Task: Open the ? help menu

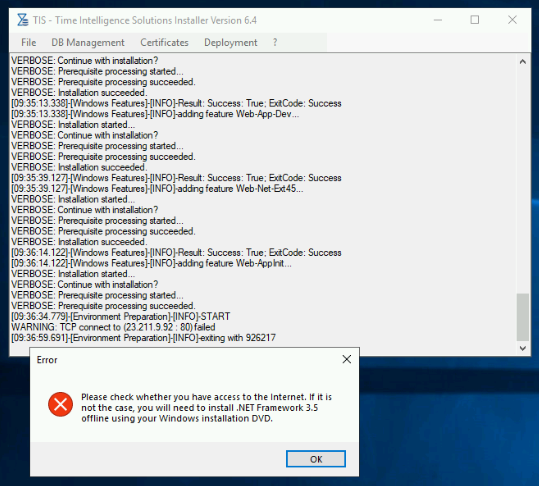Action: pyautogui.click(x=275, y=43)
